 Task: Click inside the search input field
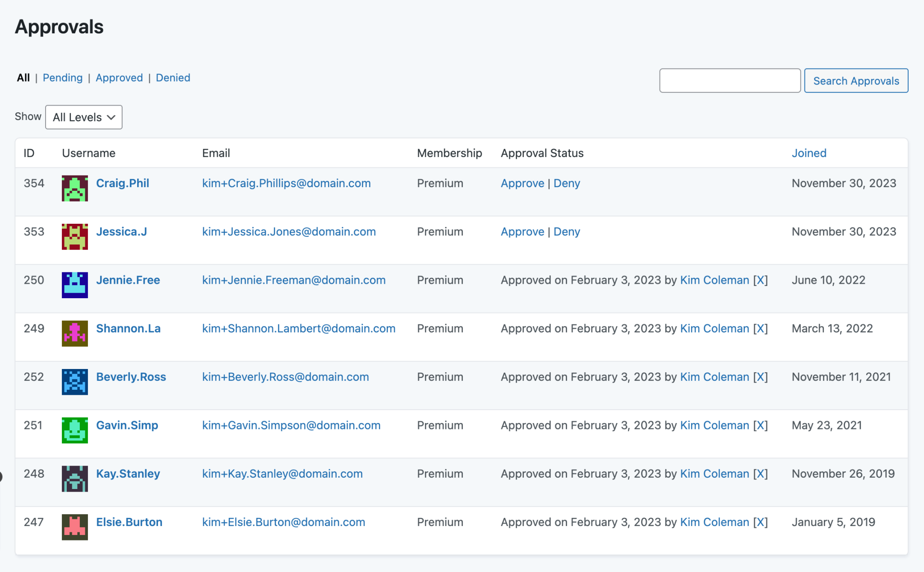730,80
